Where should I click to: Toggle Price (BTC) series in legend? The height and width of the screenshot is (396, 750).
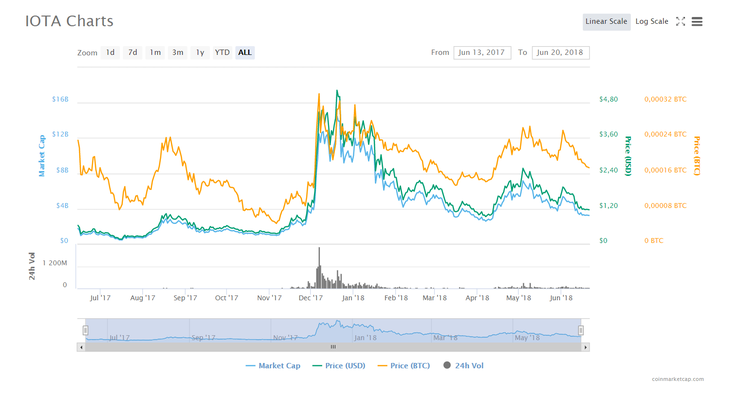[x=404, y=366]
